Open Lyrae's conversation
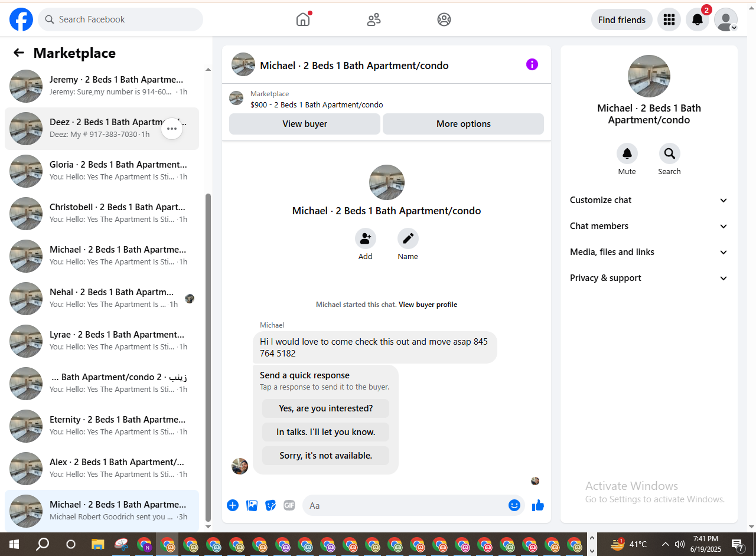Screen dimensions: 756x556 tap(102, 341)
